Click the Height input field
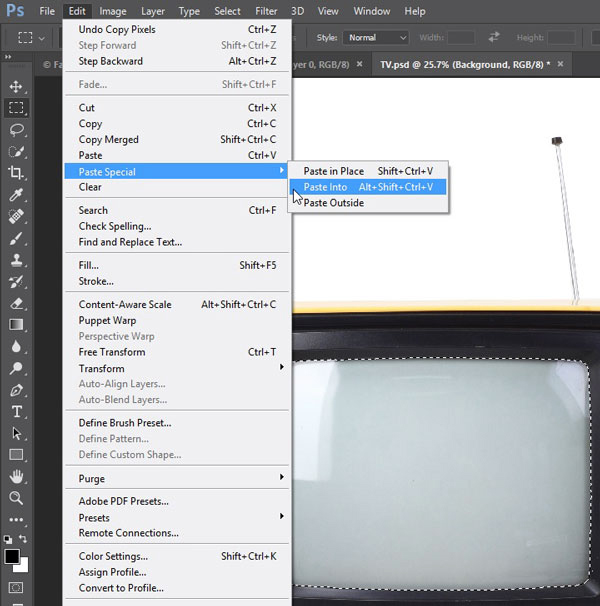 [x=562, y=37]
